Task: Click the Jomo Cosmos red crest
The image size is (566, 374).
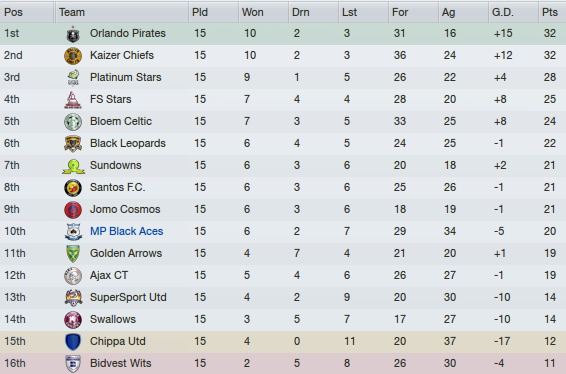Action: (73, 210)
